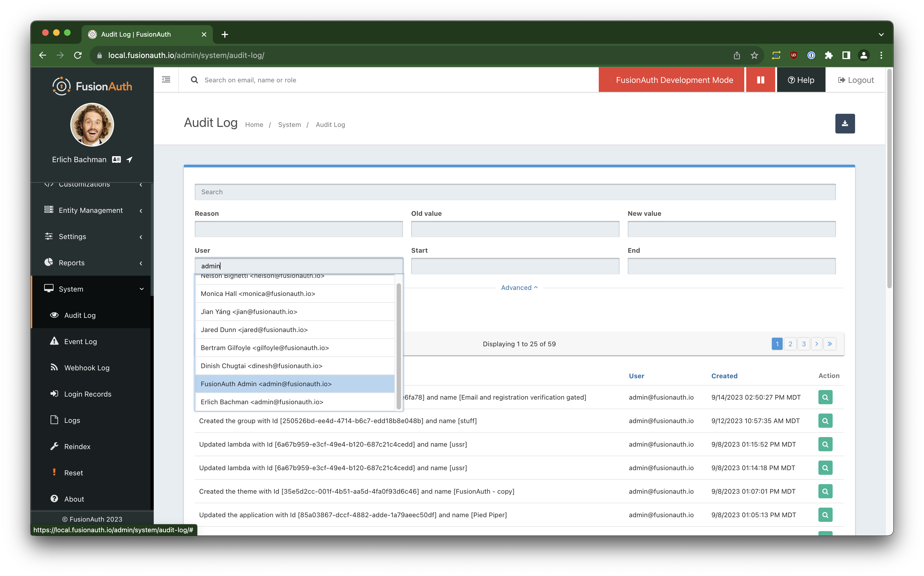Collapse the sidebar with the indent icon
Viewport: 924px width, 576px height.
166,79
